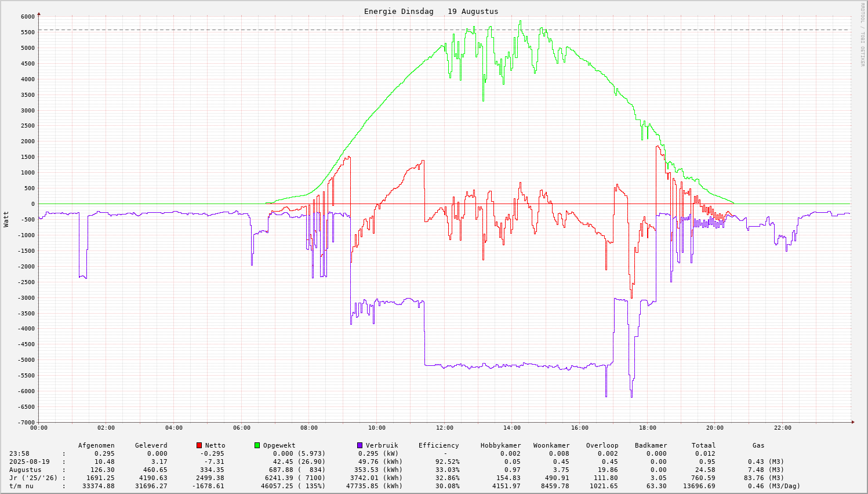Click the green Opgewekt legend swatch
The image size is (868, 494).
pos(257,445)
